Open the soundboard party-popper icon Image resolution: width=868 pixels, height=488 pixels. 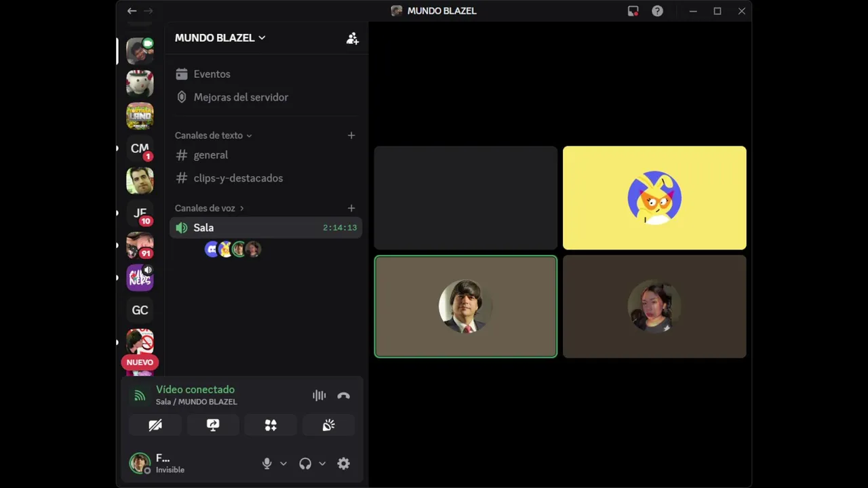pyautogui.click(x=328, y=425)
